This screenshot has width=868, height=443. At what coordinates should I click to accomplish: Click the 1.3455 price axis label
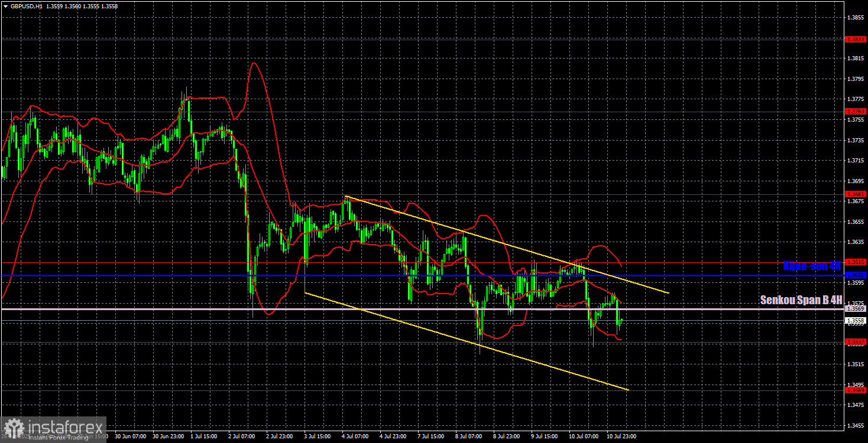tap(856, 425)
